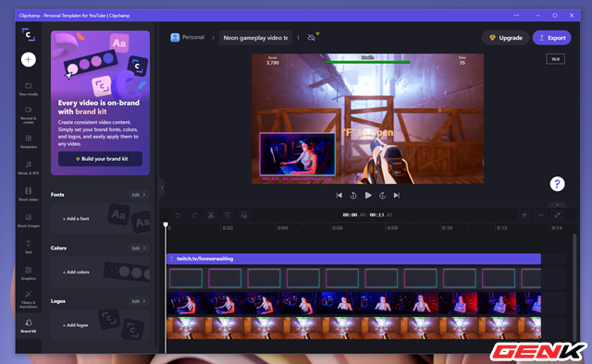Open the 16:9 aspect ratio selector
Viewport: 592px width, 364px height.
click(555, 59)
